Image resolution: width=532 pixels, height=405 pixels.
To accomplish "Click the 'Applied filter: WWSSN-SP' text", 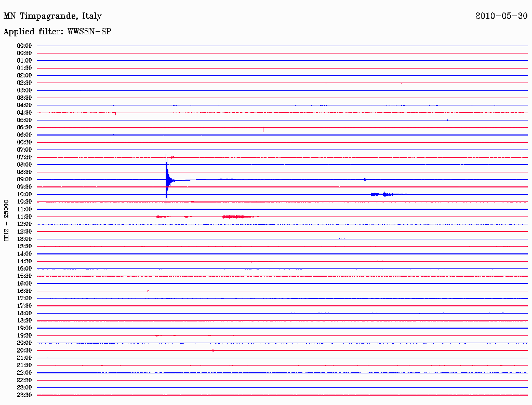I will click(57, 31).
